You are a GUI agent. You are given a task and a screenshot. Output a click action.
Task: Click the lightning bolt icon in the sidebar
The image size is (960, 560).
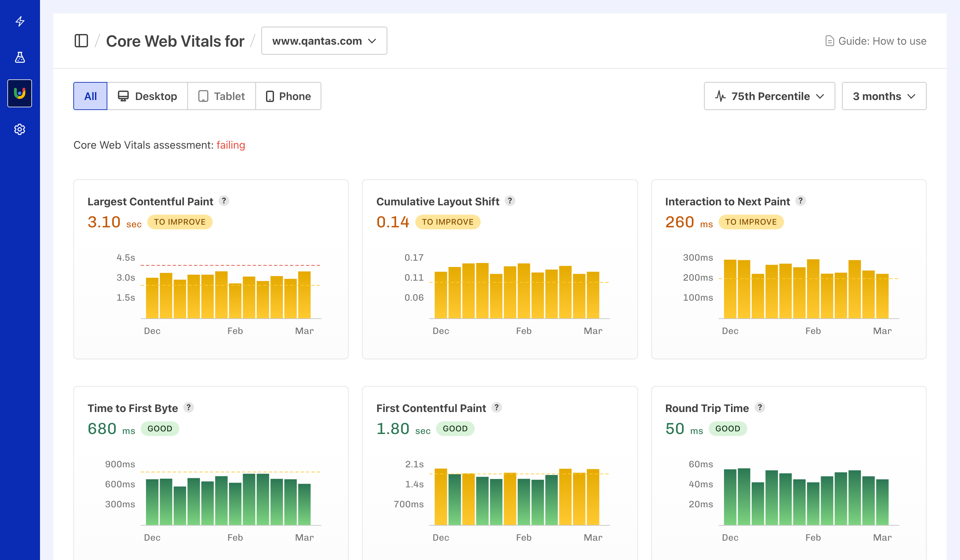click(x=19, y=22)
